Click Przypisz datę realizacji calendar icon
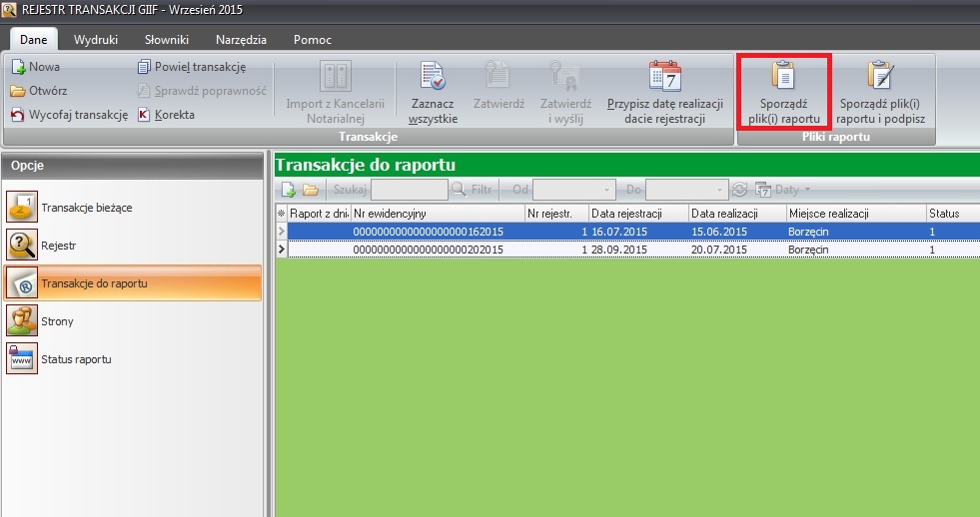This screenshot has height=517, width=980. pyautogui.click(x=665, y=76)
